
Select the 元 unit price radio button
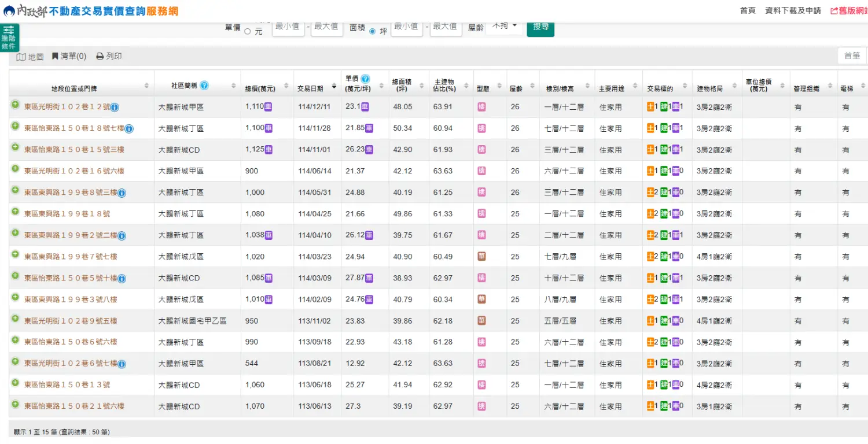(x=248, y=31)
